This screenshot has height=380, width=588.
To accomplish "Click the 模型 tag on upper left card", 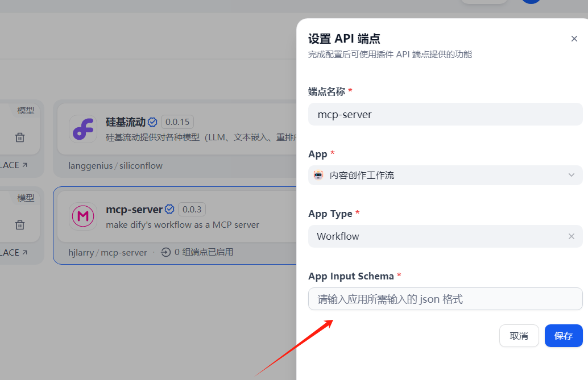I will point(26,111).
